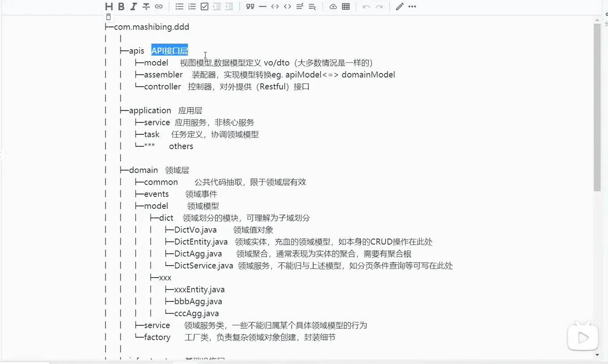Open the more options ellipsis menu
Viewport: 608px width, 364px height.
click(x=412, y=6)
